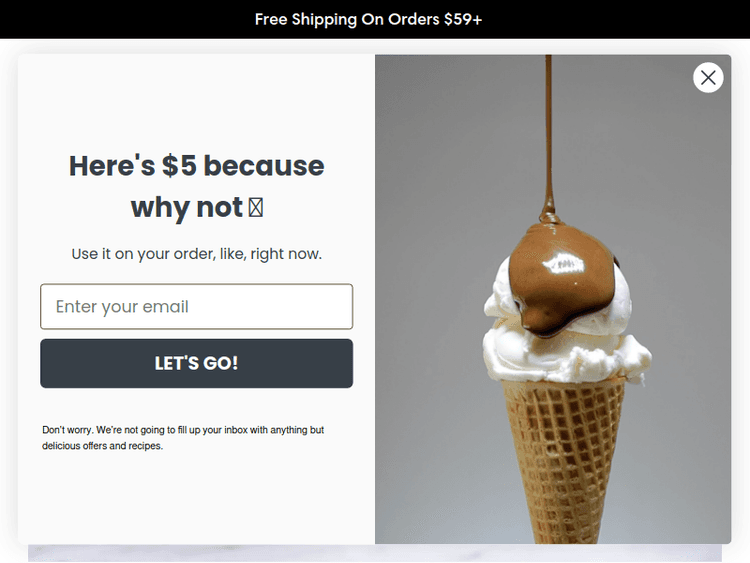Click the "delicious offers and recipes" line
Viewport: 750px width, 563px height.
click(102, 445)
